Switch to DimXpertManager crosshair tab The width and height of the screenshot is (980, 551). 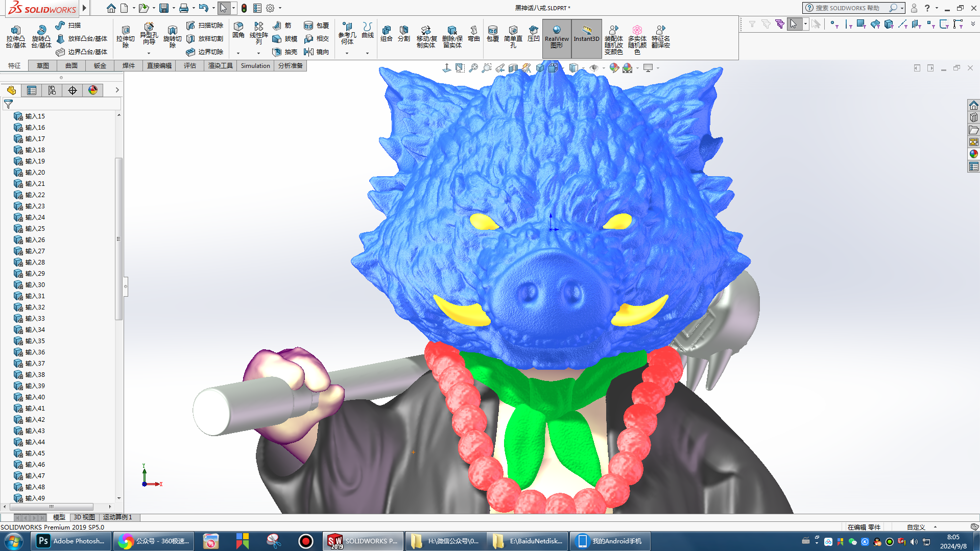tap(73, 90)
